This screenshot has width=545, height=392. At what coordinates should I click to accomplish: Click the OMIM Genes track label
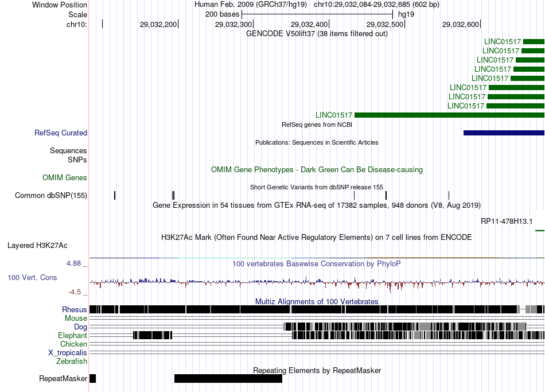pyautogui.click(x=65, y=178)
